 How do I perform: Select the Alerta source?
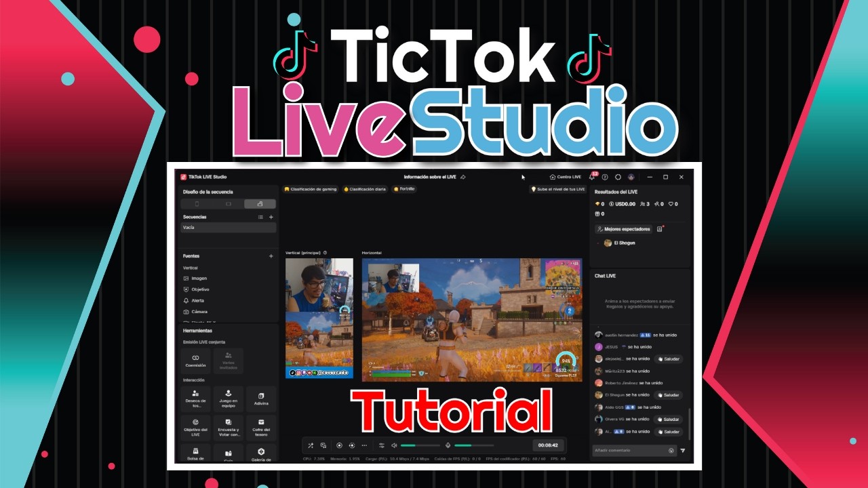[194, 300]
